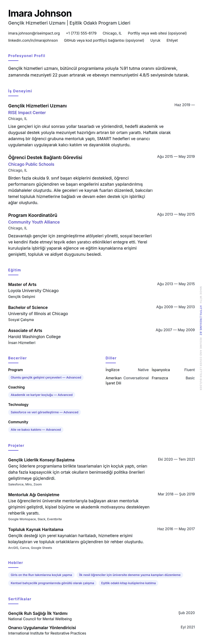Click the Community Youth Alliance link
The width and height of the screenshot is (203, 644).
(34, 222)
